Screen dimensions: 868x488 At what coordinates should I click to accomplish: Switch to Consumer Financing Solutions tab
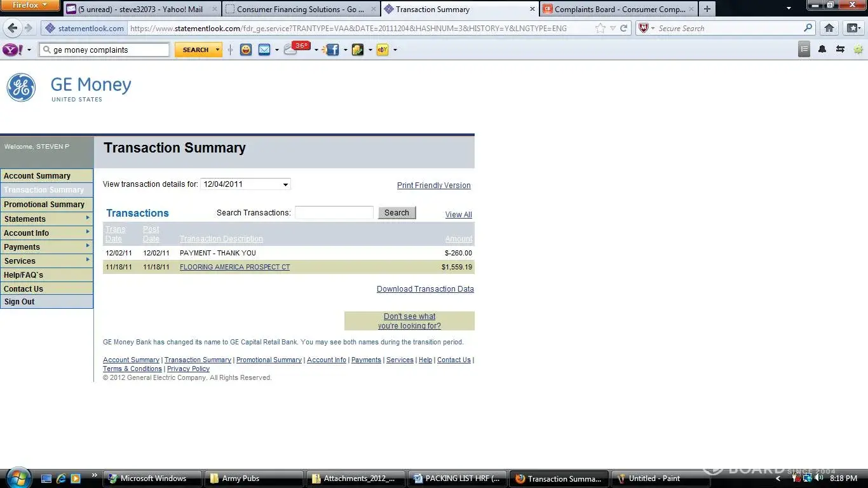(302, 9)
